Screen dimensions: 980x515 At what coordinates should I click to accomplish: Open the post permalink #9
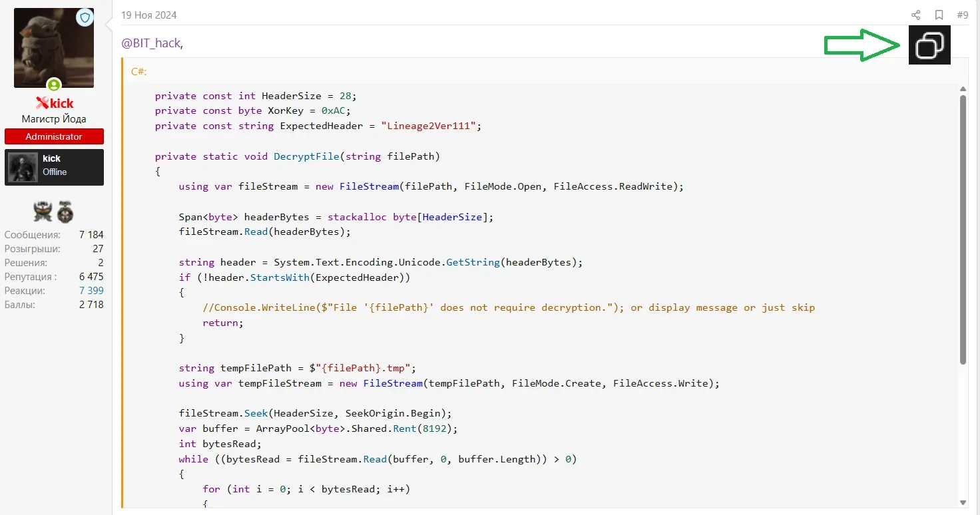pyautogui.click(x=963, y=15)
